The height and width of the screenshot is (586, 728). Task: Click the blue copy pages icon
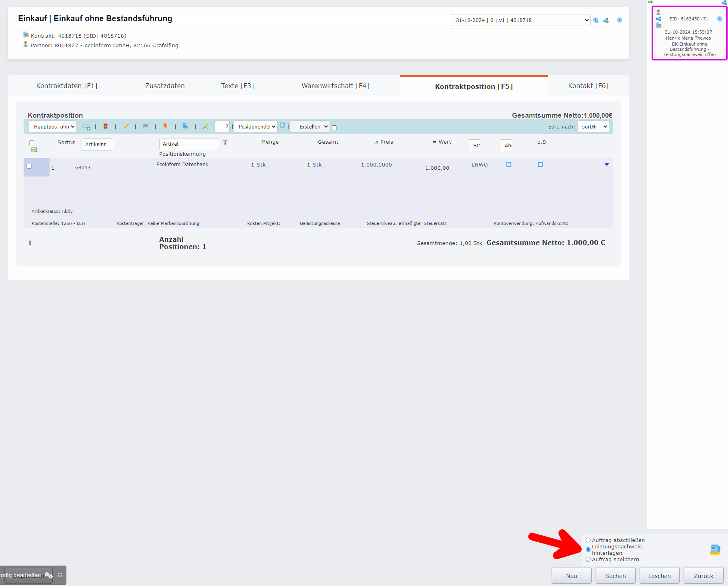click(x=185, y=126)
